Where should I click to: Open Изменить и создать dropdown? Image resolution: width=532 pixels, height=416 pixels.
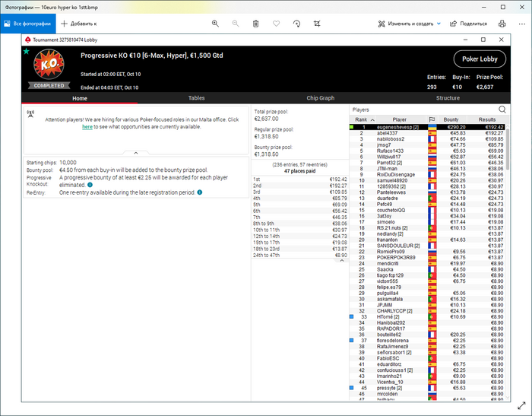pyautogui.click(x=409, y=24)
